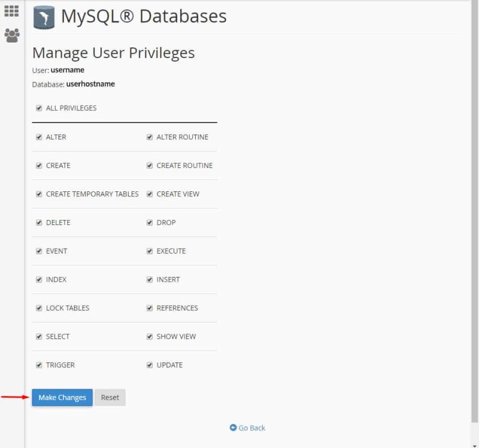Uncheck the DELETE privilege
The image size is (479, 448).
pyautogui.click(x=38, y=223)
